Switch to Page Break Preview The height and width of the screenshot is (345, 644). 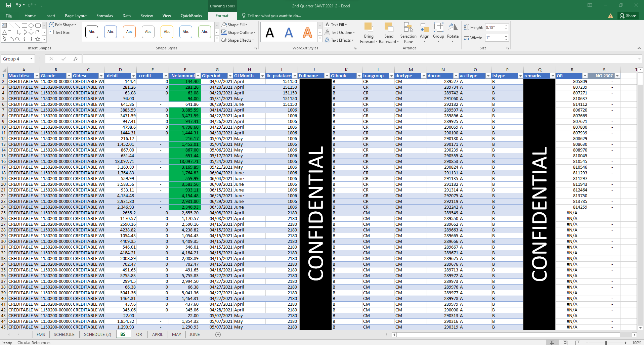click(578, 343)
